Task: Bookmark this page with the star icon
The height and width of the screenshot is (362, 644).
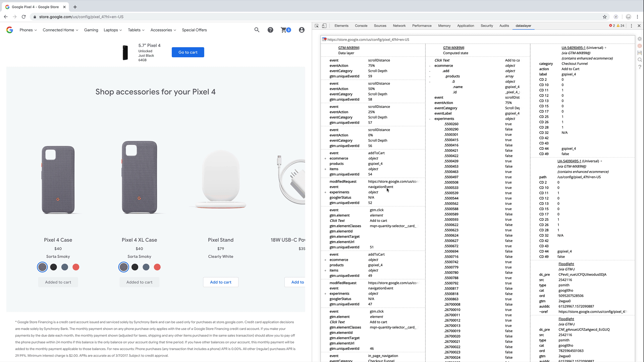Action: (605, 17)
